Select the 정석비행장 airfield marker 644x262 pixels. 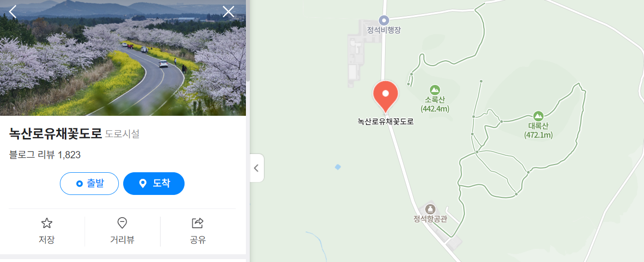384,20
